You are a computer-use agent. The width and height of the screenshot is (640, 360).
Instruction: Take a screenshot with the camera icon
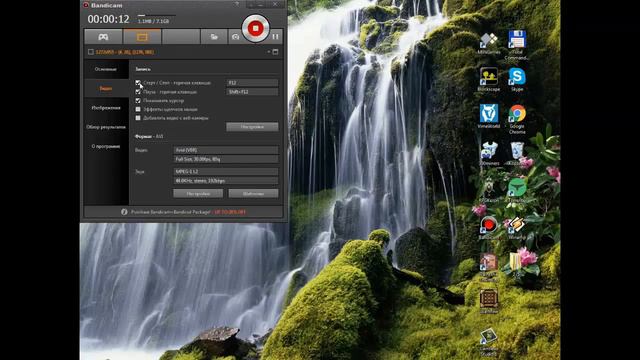[x=236, y=37]
